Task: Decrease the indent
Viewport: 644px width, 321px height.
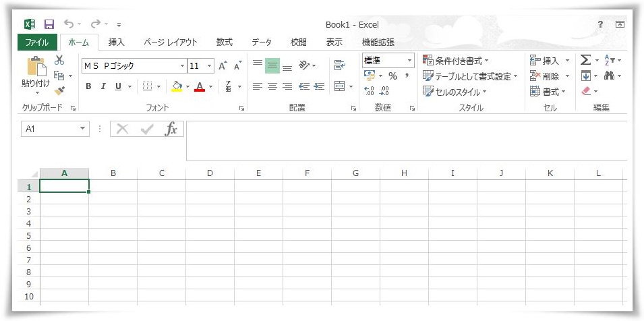Action: click(x=304, y=86)
